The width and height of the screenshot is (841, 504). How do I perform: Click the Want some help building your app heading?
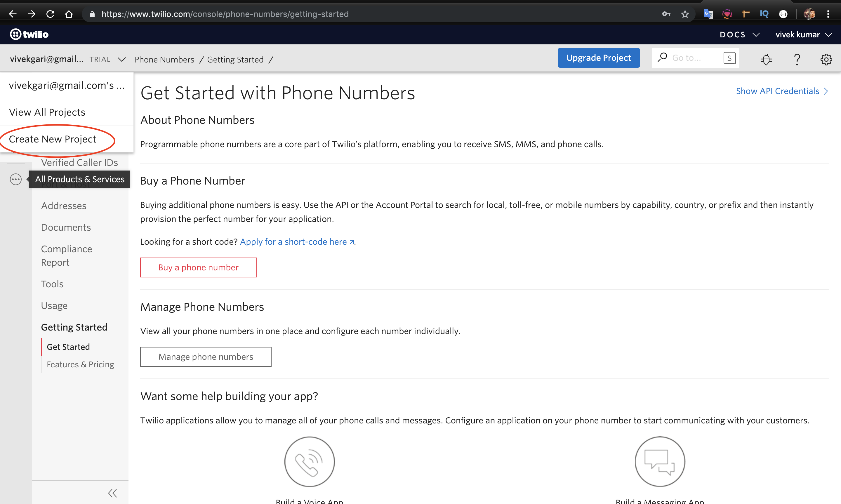(229, 396)
